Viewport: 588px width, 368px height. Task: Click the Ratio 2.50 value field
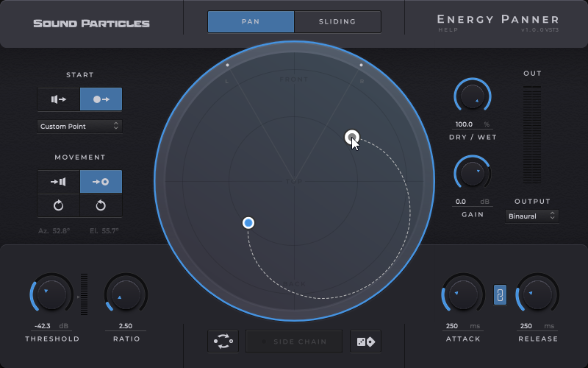click(126, 326)
